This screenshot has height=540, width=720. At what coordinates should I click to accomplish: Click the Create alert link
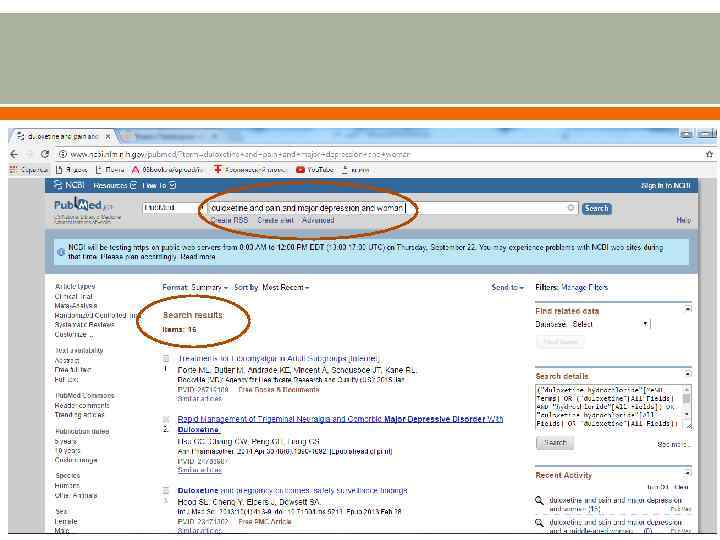click(275, 220)
